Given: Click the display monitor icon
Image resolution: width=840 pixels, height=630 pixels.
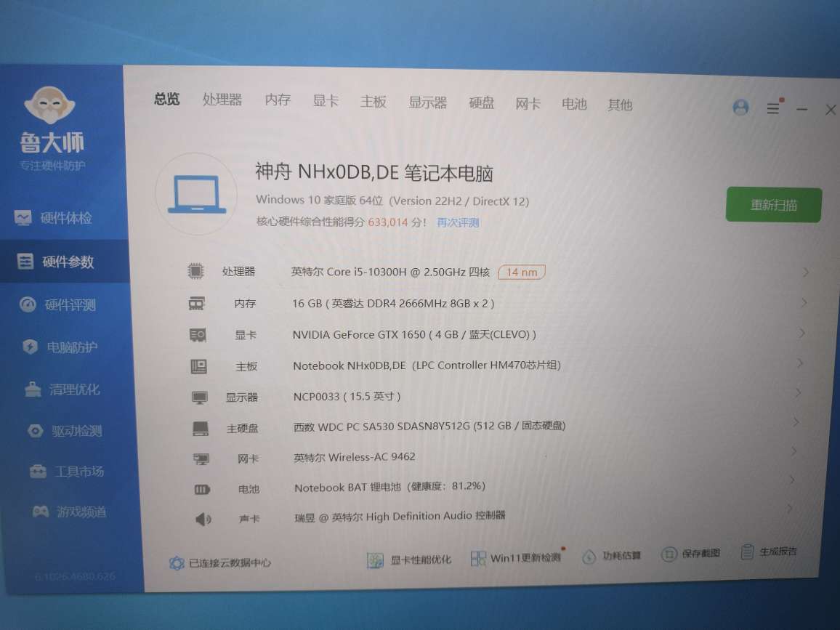Looking at the screenshot, I should [x=200, y=397].
